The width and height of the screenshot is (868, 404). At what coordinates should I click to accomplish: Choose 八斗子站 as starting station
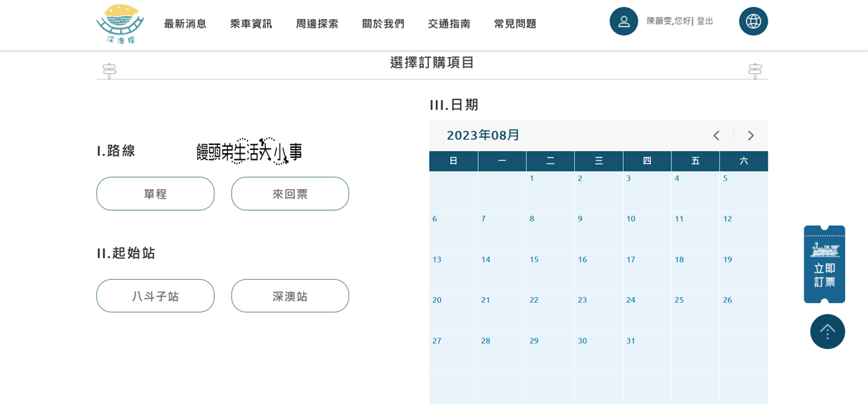click(155, 296)
